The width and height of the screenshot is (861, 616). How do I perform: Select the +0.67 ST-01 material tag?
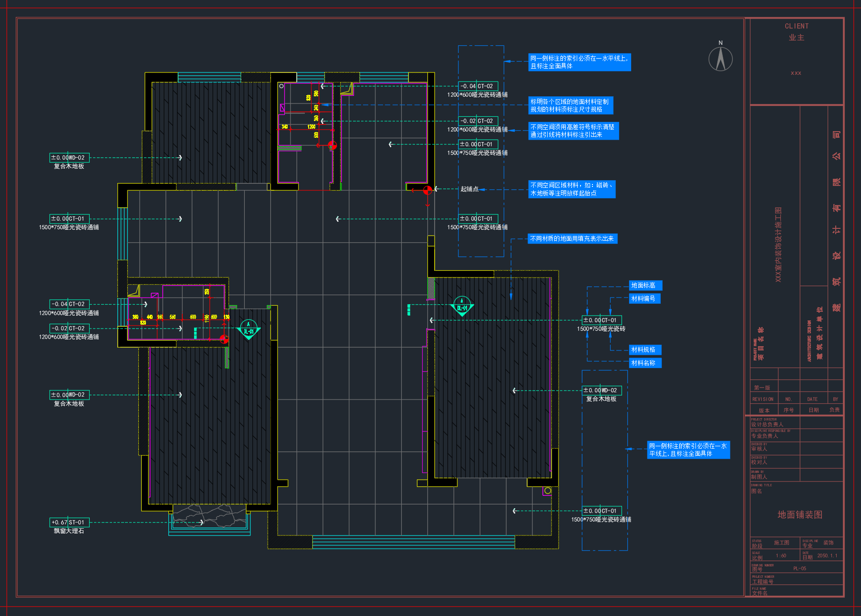click(x=70, y=523)
